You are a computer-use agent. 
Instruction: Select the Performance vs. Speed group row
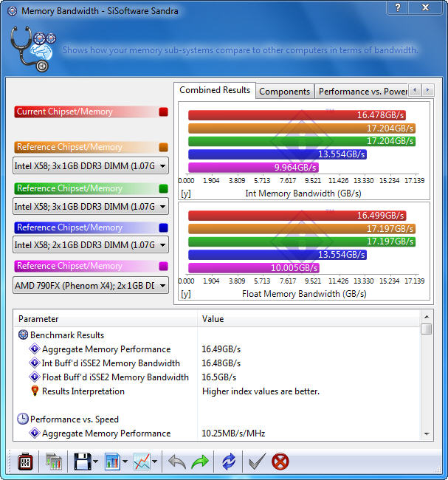217,419
